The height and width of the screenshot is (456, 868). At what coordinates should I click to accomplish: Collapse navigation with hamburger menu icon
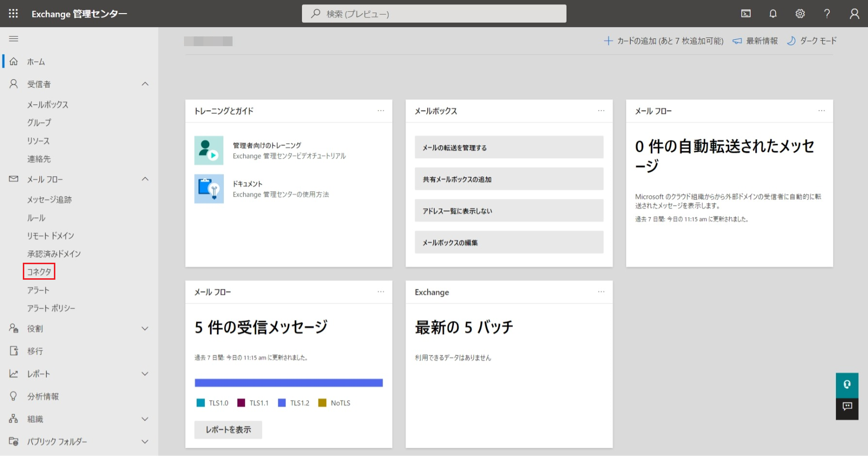(14, 39)
